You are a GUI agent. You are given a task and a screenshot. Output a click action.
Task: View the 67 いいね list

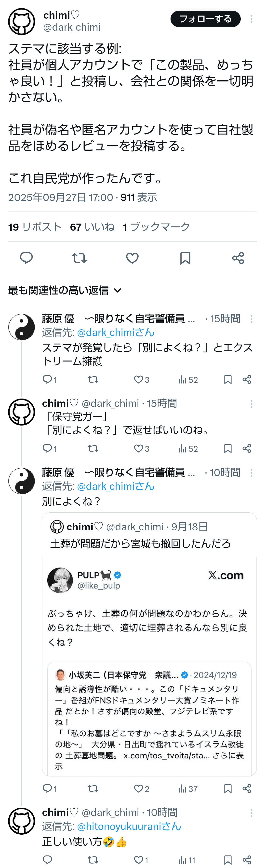coord(92,227)
